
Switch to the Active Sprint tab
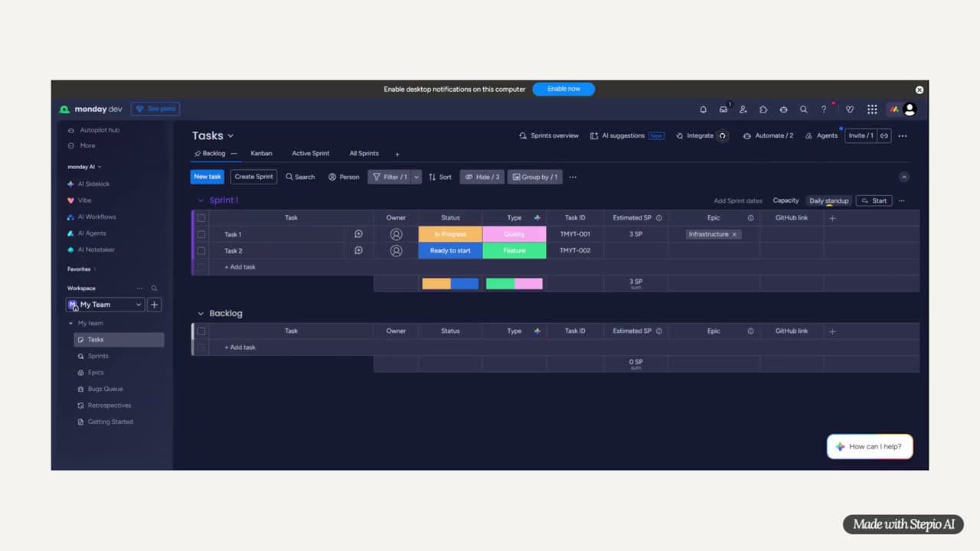(x=311, y=154)
